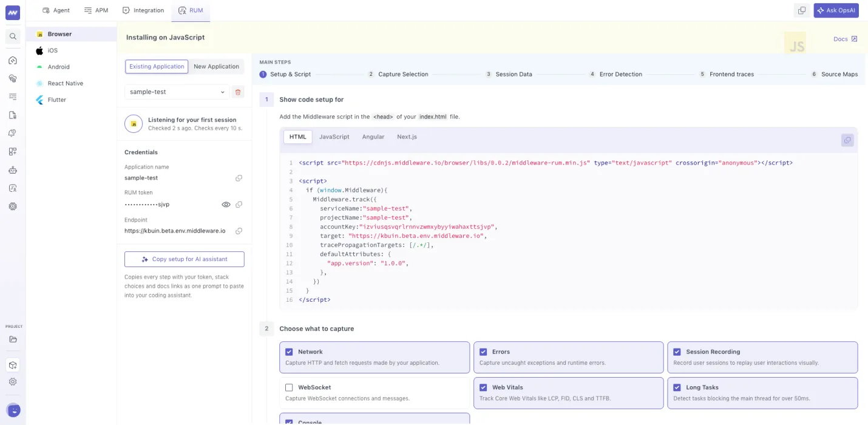Open the alerts bell icon in the sidebar

click(x=13, y=133)
